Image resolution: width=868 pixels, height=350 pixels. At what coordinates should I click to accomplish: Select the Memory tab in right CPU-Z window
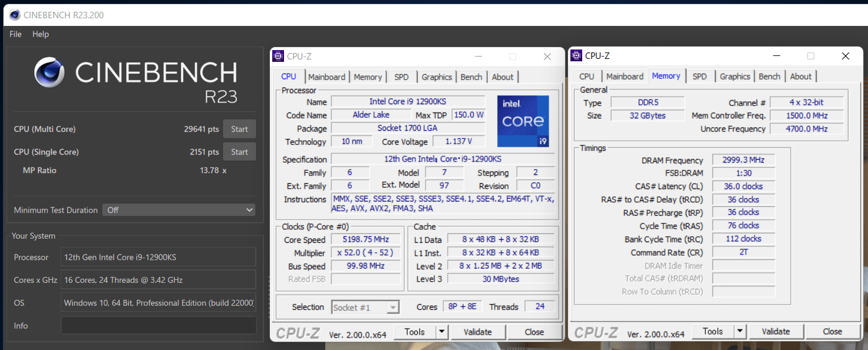pos(666,75)
